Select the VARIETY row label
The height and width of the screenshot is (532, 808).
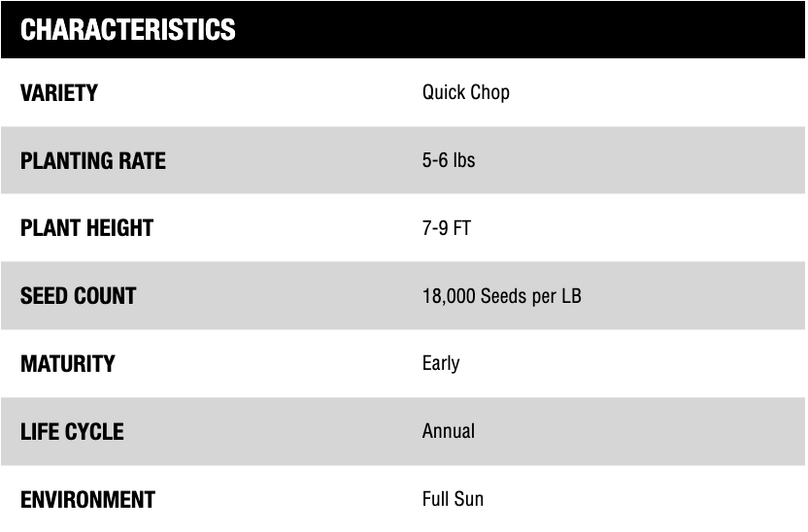pos(59,93)
